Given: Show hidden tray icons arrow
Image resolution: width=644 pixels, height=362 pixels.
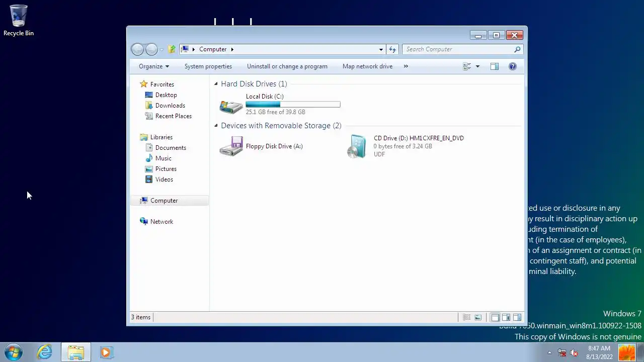Looking at the screenshot, I should coord(549,353).
